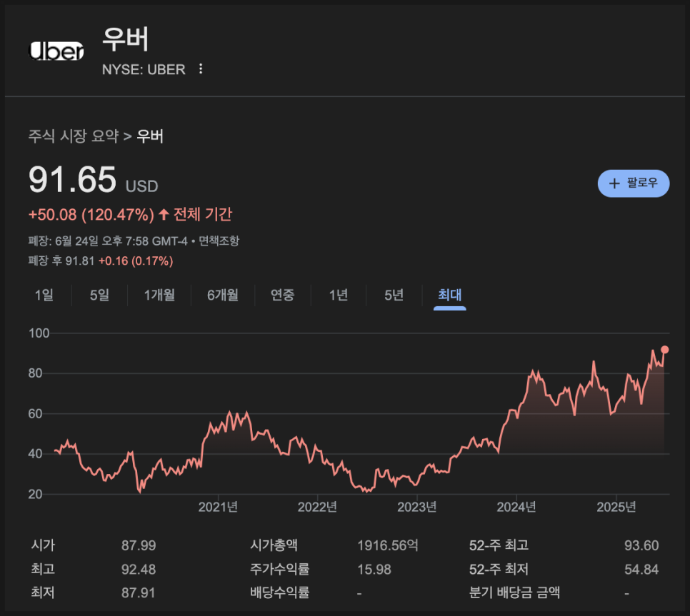Switch to the 6개월 chart tab
This screenshot has width=690, height=616.
point(223,295)
